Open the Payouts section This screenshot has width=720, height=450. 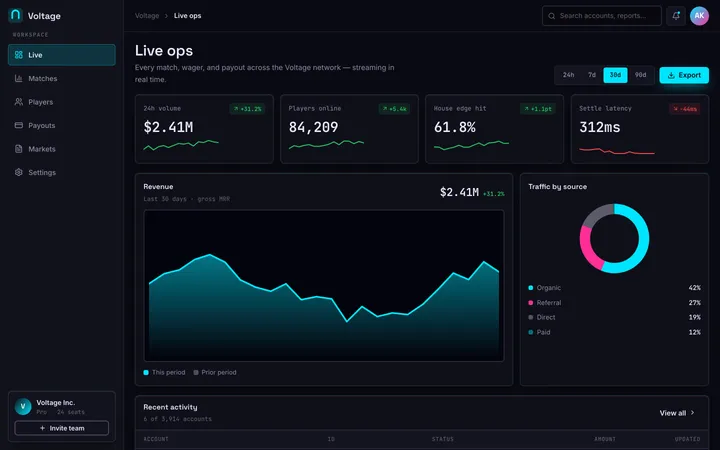[62, 125]
